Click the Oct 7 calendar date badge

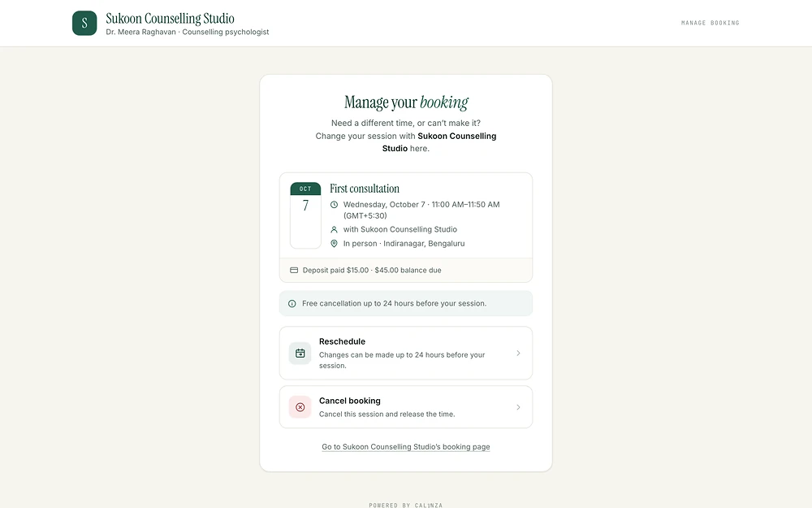tap(305, 215)
